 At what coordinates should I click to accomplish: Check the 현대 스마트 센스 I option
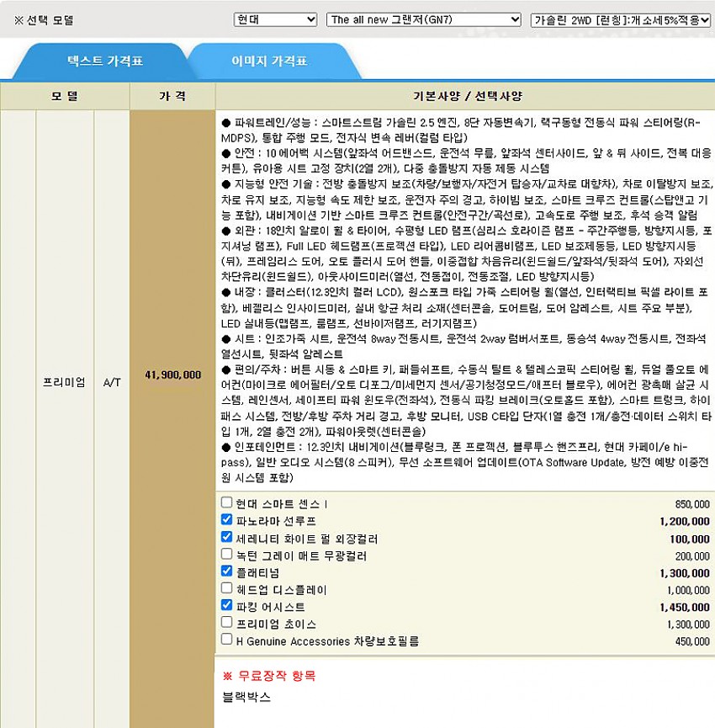pyautogui.click(x=226, y=502)
